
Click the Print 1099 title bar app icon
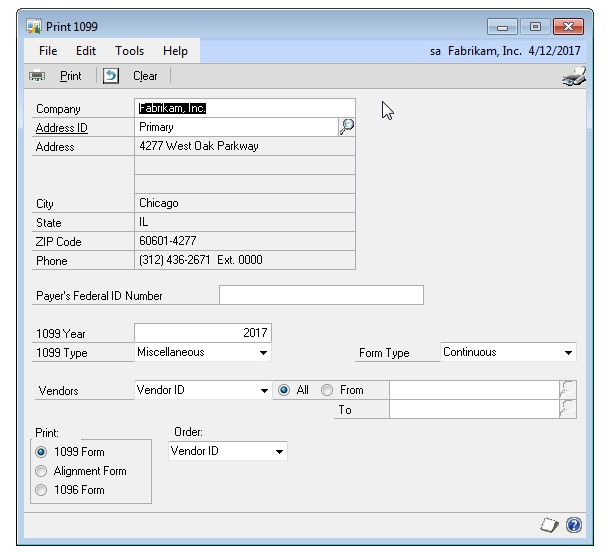(34, 27)
